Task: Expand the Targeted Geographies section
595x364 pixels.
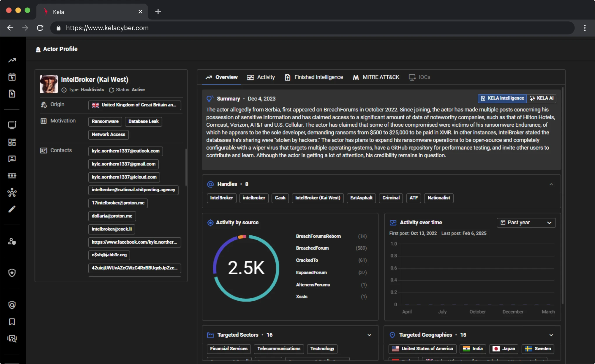Action: click(551, 335)
